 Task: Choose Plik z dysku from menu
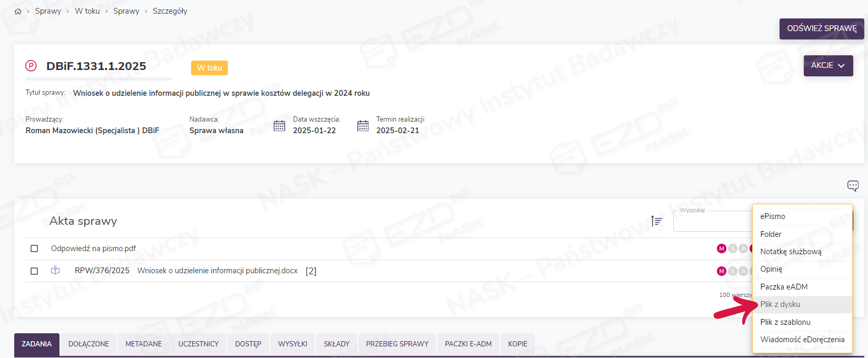click(780, 304)
